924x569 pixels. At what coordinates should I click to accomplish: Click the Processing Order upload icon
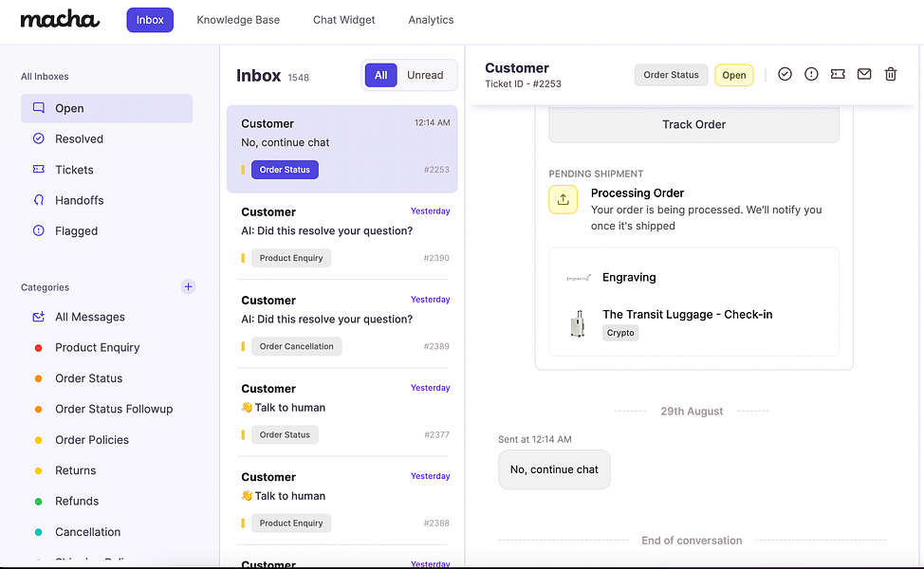point(563,200)
